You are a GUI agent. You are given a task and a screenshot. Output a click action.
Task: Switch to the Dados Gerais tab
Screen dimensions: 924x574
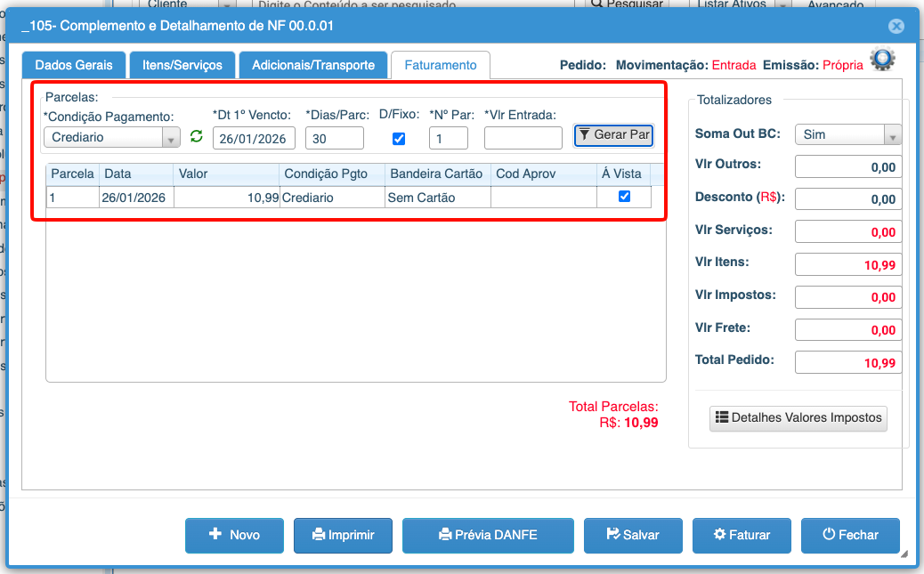coord(74,65)
